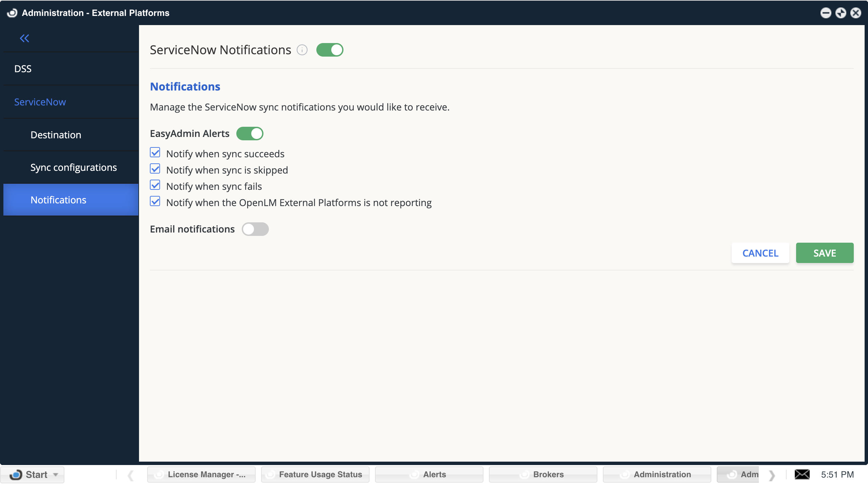Click the SAVE button
The image size is (868, 484).
pyautogui.click(x=824, y=253)
